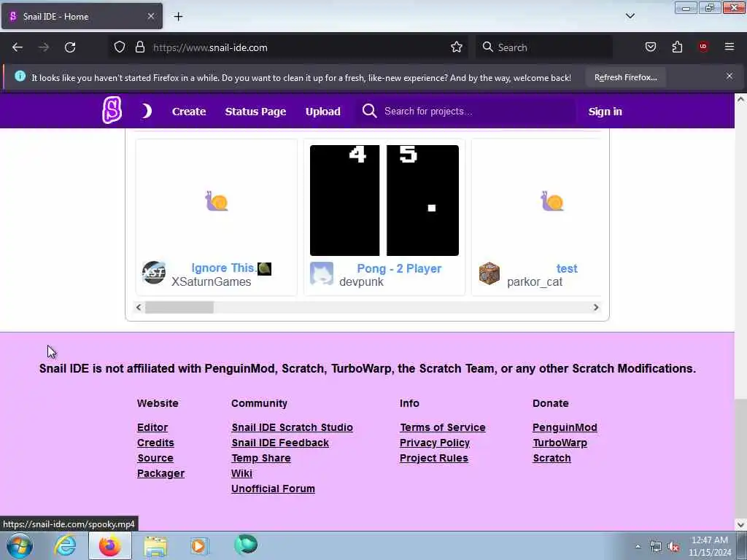Viewport: 747px width, 560px height.
Task: Open the TurboWarp donate link
Action: pyautogui.click(x=560, y=443)
